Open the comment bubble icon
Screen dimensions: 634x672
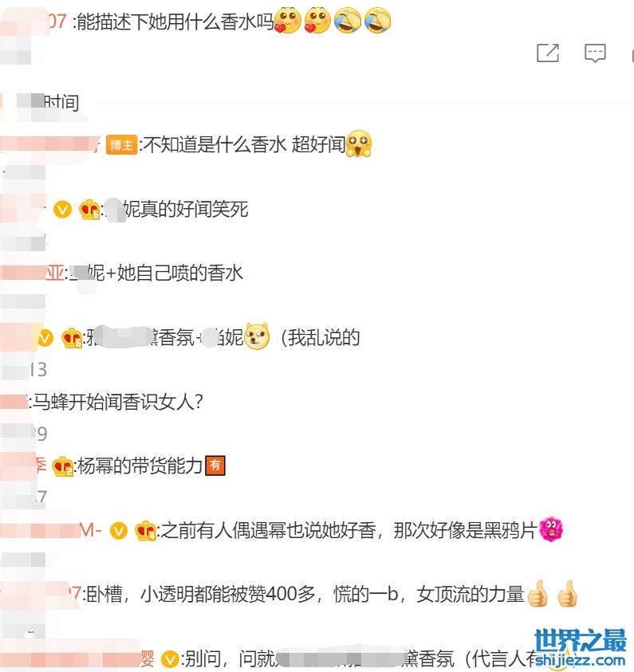pos(595,53)
